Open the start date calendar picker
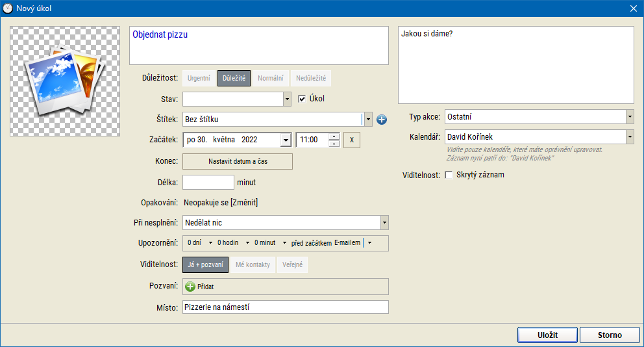 click(x=285, y=140)
